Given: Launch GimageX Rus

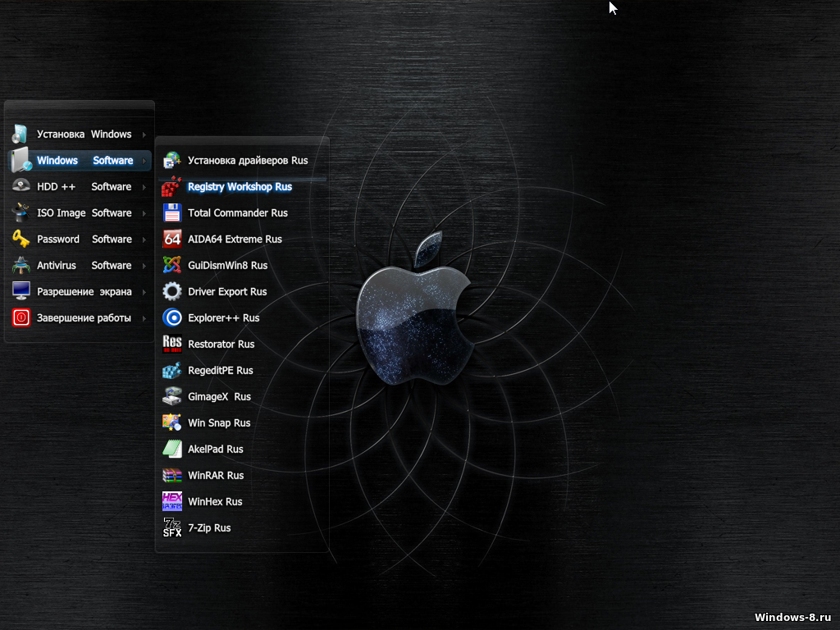Looking at the screenshot, I should [x=242, y=396].
